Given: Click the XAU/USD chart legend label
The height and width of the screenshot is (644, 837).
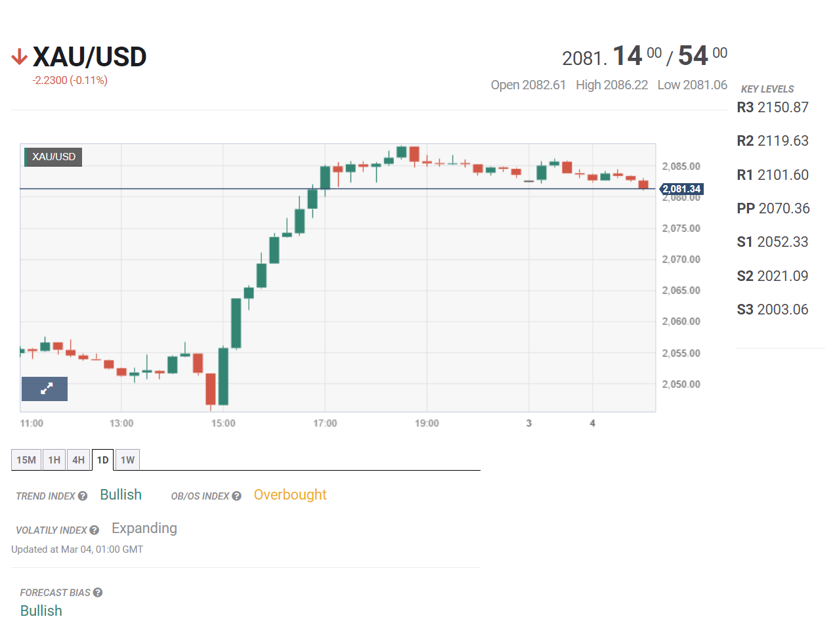Looking at the screenshot, I should [x=54, y=157].
